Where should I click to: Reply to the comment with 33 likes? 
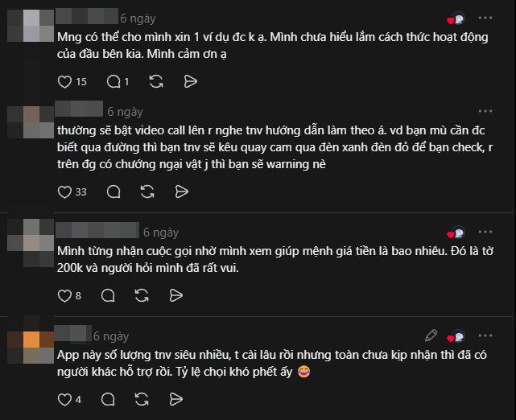click(114, 191)
